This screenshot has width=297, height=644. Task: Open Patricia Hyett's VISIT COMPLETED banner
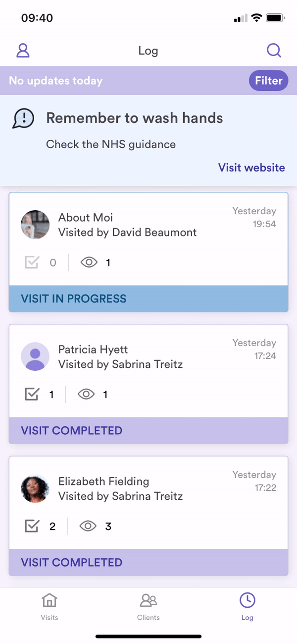148,430
